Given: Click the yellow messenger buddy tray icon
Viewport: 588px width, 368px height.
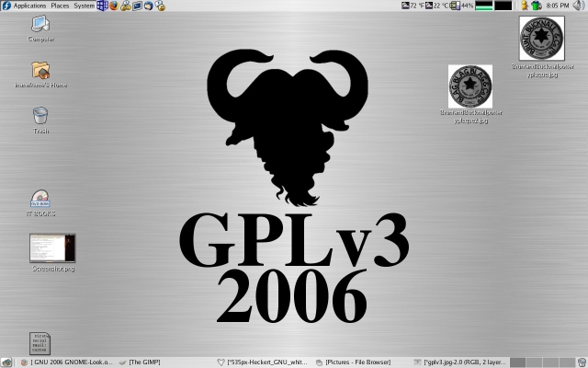Looking at the screenshot, I should click(x=525, y=6).
